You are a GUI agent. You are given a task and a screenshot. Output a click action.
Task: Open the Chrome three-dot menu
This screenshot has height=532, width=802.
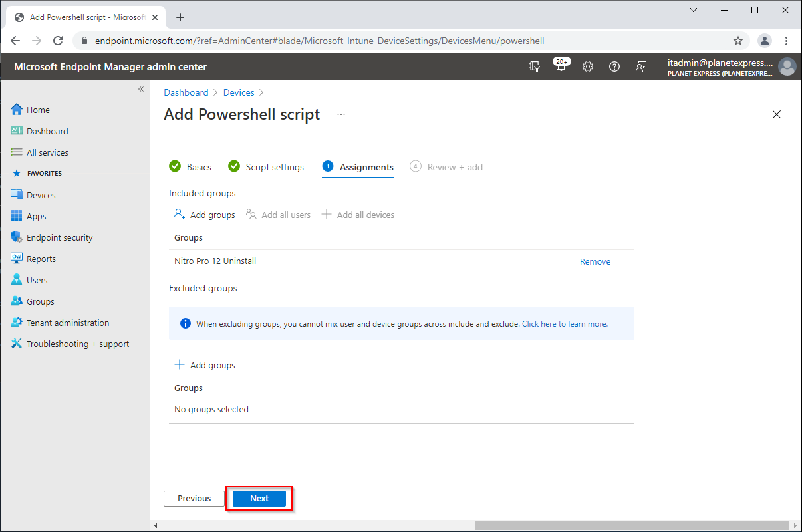tap(787, 41)
